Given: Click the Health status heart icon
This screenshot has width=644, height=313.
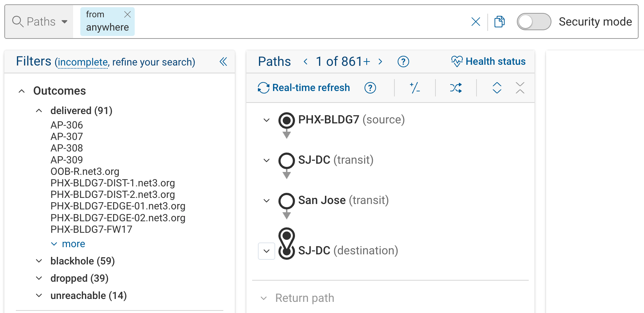Looking at the screenshot, I should pos(457,62).
